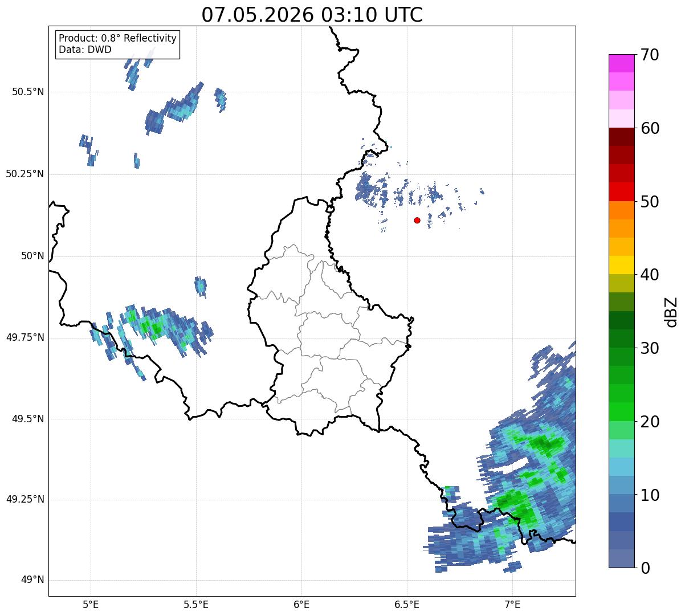Click the 30 tick label on colorbar
685x616 pixels.
click(650, 348)
